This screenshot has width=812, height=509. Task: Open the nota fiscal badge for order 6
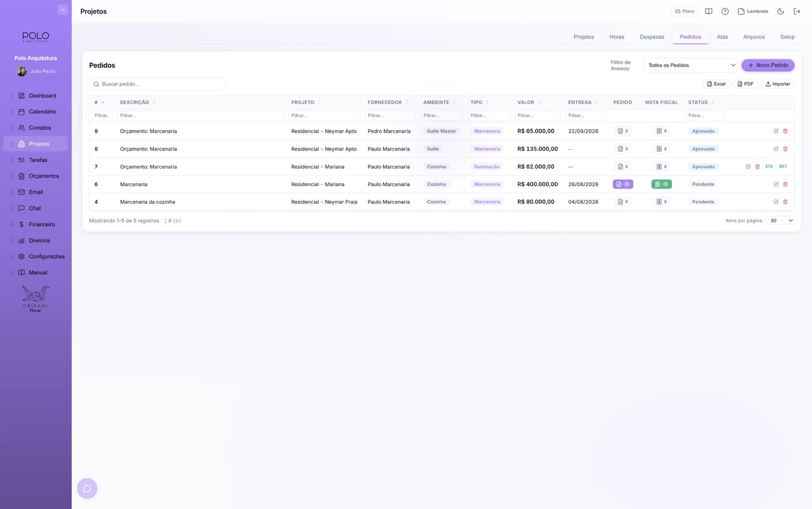point(661,184)
